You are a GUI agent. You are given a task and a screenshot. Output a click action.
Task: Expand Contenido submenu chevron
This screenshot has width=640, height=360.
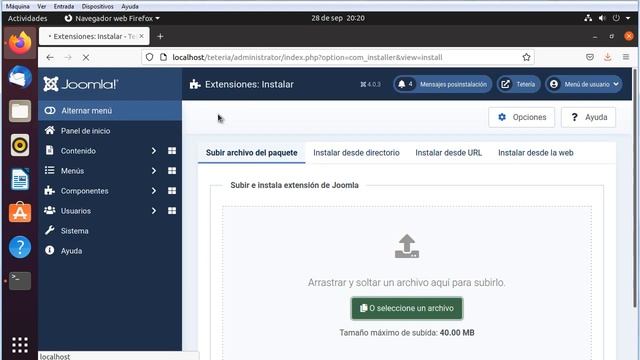coord(153,151)
